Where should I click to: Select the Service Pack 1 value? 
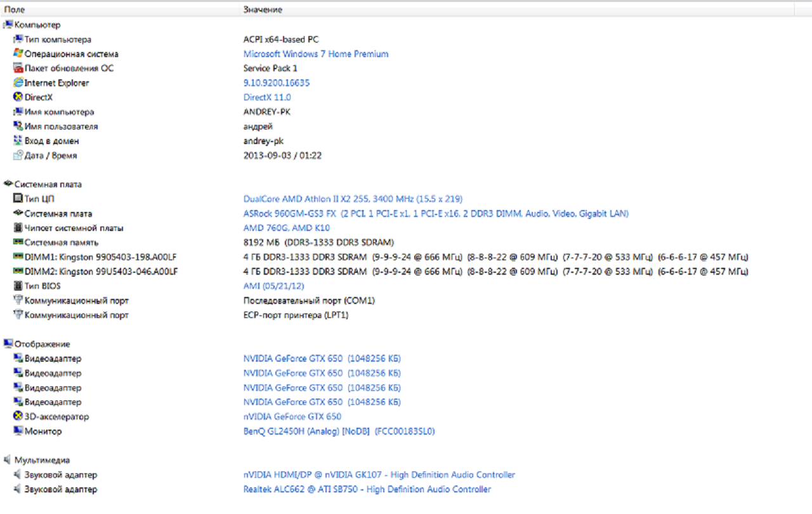[x=270, y=68]
